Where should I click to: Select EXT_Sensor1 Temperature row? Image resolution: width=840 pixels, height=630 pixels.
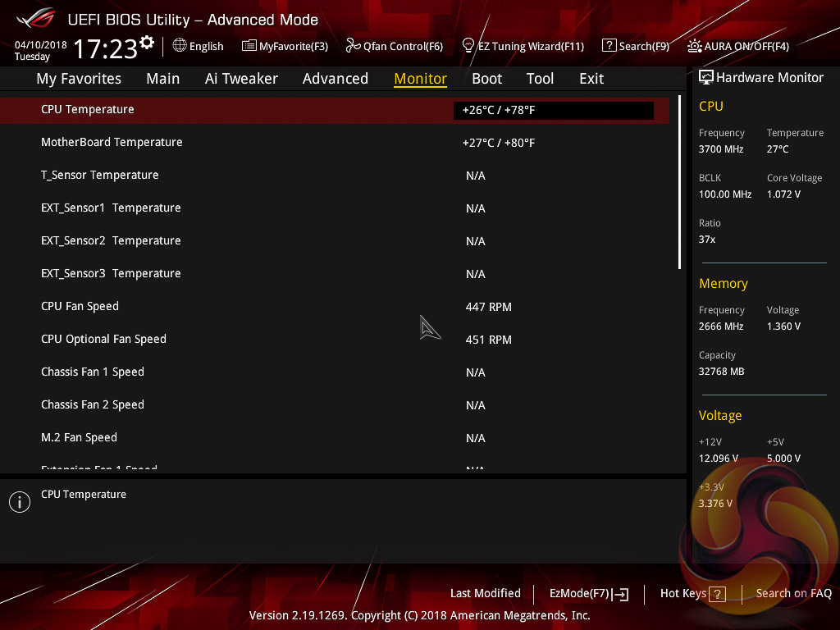coord(335,208)
